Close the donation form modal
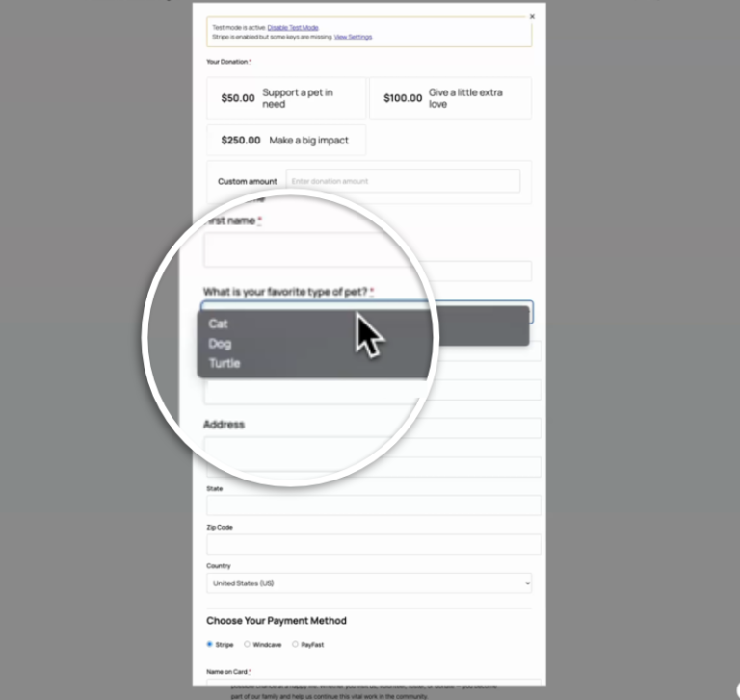This screenshot has height=700, width=740. 532,16
